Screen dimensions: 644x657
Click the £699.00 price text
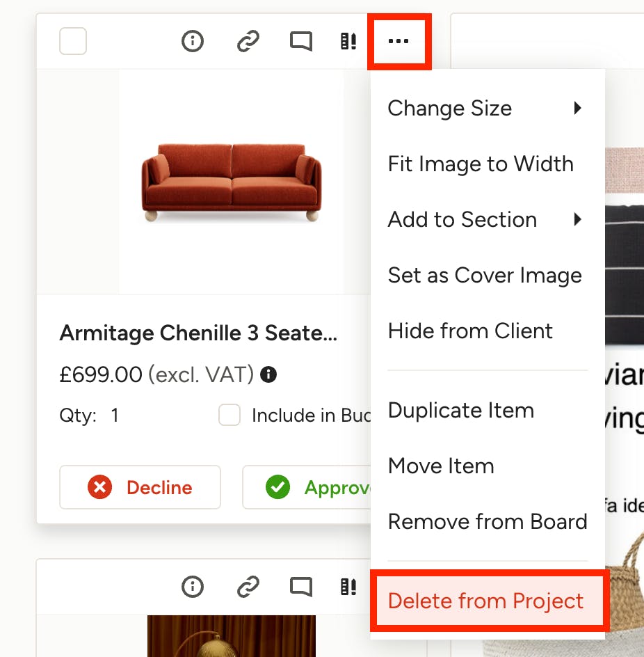[x=101, y=374]
